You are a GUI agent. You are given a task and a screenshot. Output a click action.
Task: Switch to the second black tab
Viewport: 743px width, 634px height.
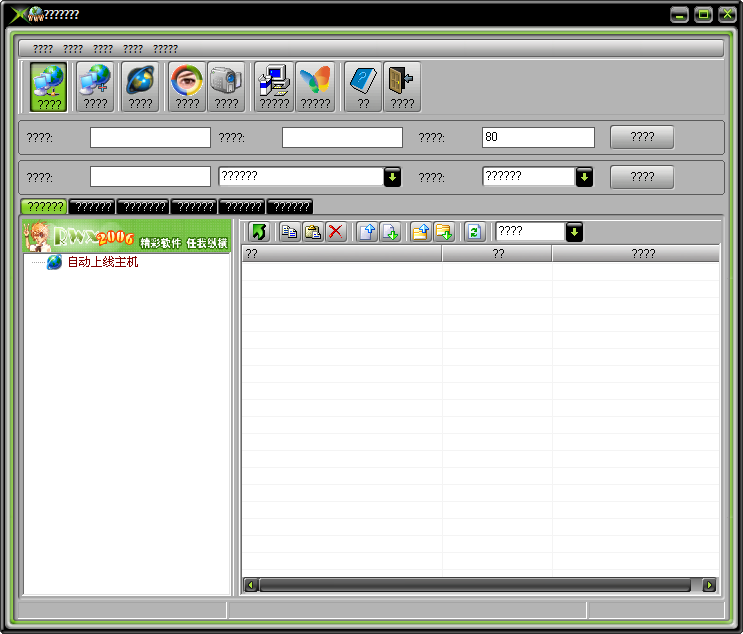pos(93,207)
